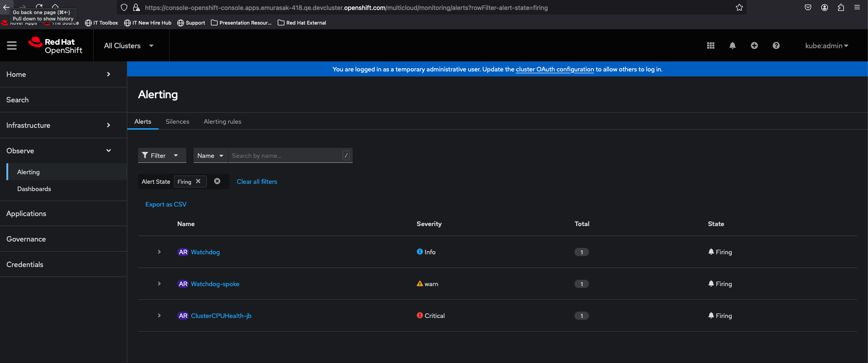The image size is (868, 363).
Task: Click the AR badge beside ClusterCPUHealth-jb
Action: pyautogui.click(x=183, y=316)
